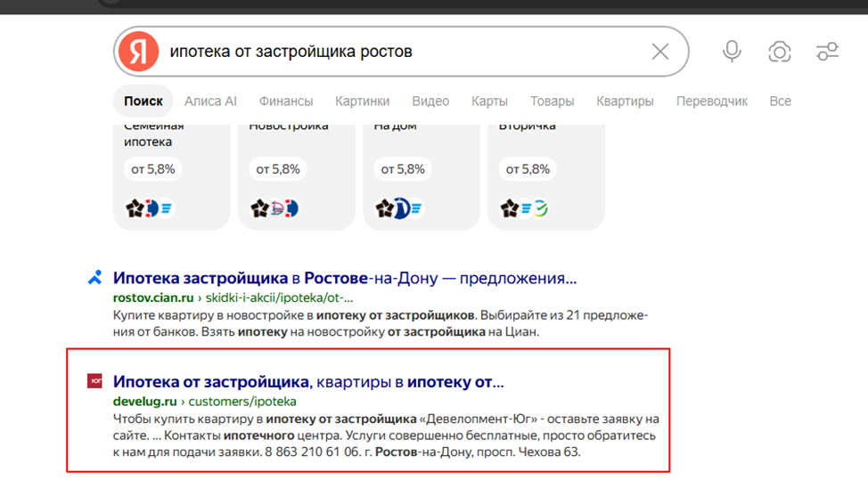Screen dimensions: 868x480
Task: Open the Товары tab
Action: [552, 102]
